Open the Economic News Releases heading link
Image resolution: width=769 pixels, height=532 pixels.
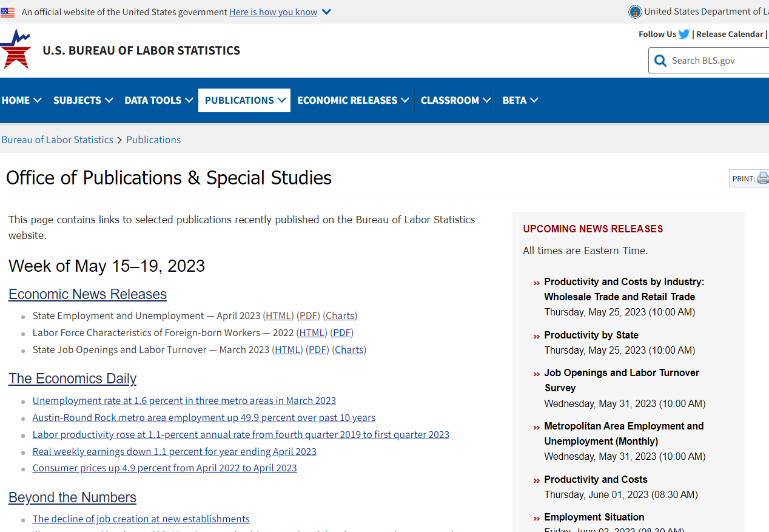tap(87, 294)
